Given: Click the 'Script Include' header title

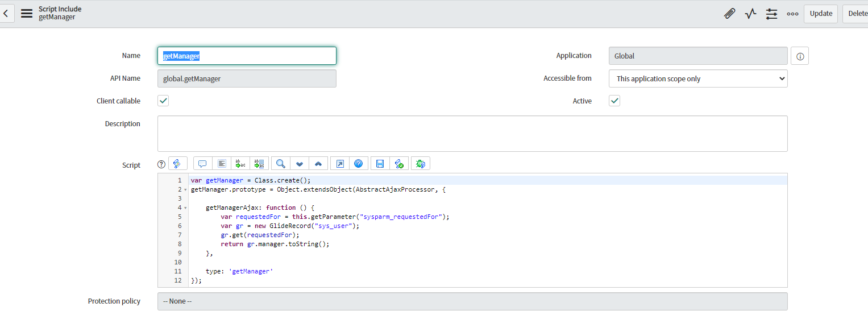Looking at the screenshot, I should (60, 9).
